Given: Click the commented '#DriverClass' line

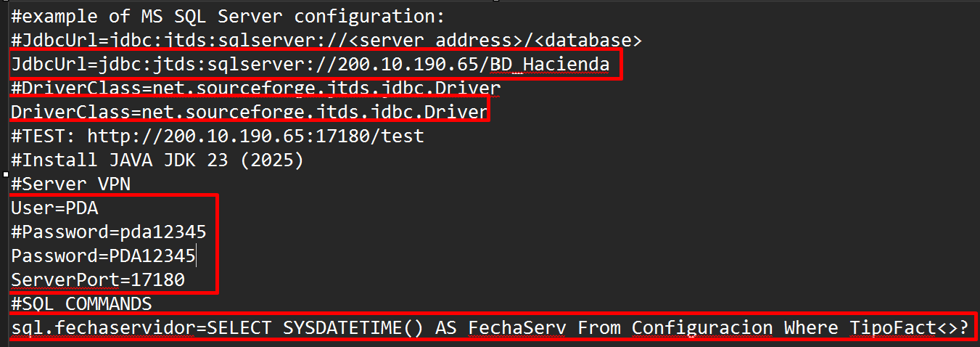Looking at the screenshot, I should 255,89.
